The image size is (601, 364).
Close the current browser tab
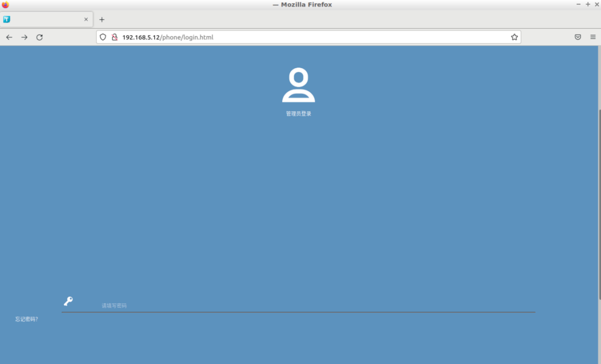point(86,19)
